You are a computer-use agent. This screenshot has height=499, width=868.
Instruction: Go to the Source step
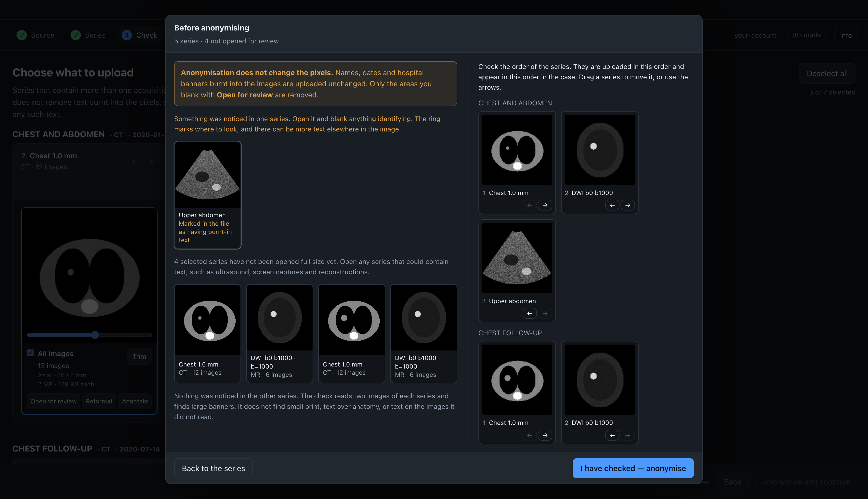pyautogui.click(x=36, y=35)
